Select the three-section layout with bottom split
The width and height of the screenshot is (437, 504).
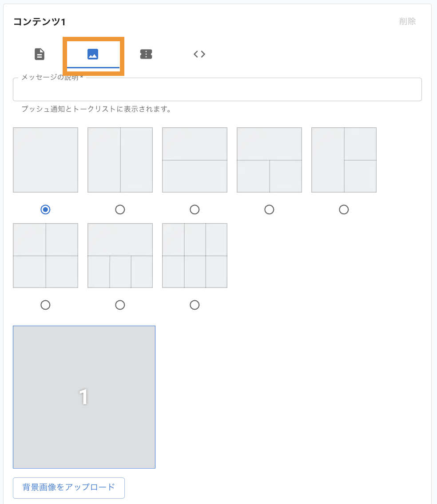point(269,160)
